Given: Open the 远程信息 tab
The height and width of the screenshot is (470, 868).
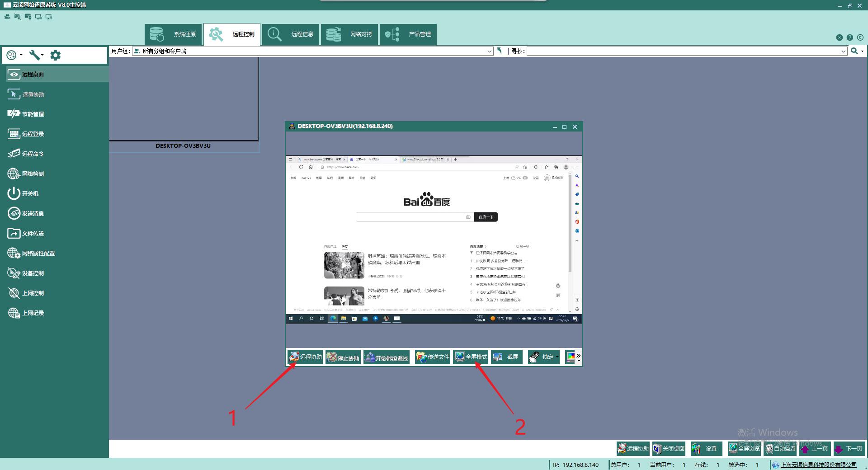Looking at the screenshot, I should pyautogui.click(x=291, y=34).
